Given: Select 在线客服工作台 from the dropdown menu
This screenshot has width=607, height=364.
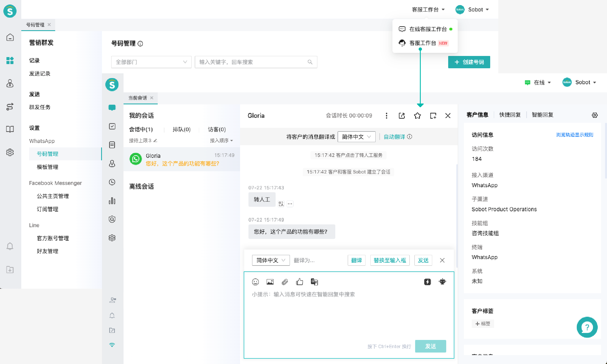Looking at the screenshot, I should click(425, 29).
